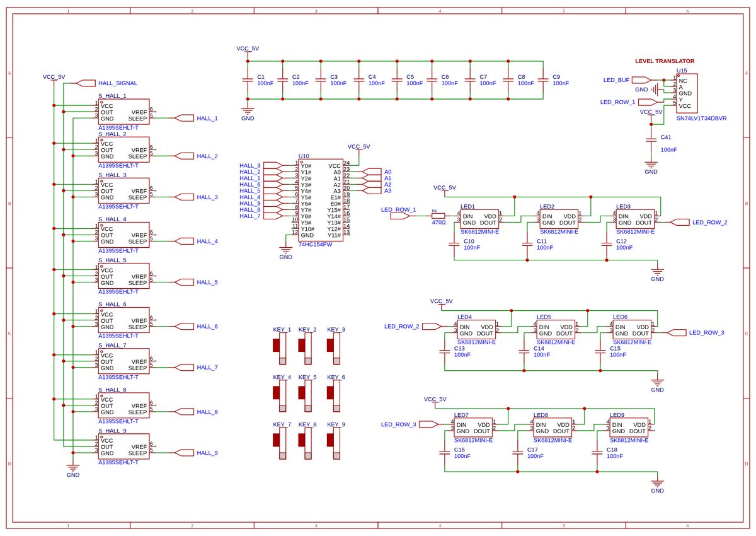Click the 470Ω resistor value text

438,222
